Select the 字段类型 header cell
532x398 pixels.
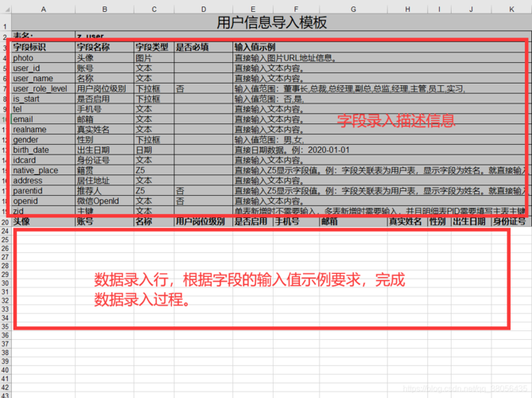(x=154, y=47)
